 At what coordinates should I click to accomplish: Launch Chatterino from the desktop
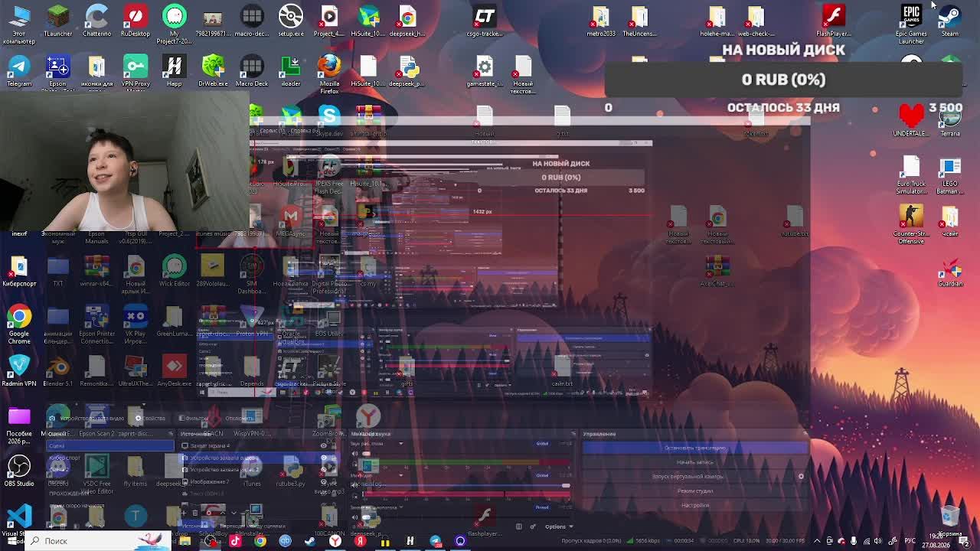[x=96, y=21]
